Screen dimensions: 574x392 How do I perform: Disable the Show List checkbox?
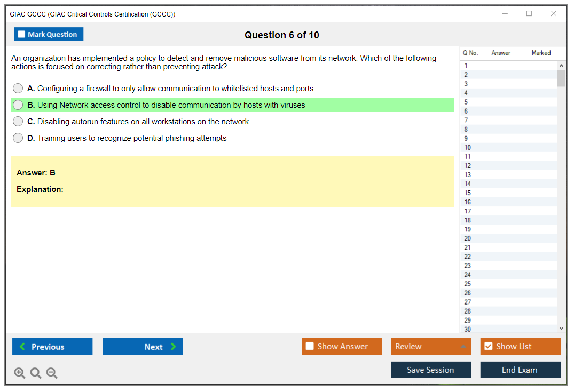pyautogui.click(x=488, y=346)
